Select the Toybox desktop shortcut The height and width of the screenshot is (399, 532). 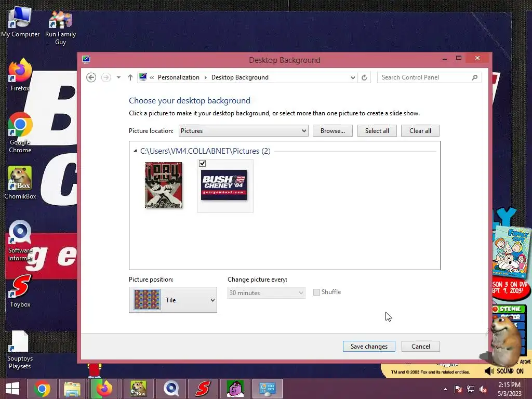[20, 291]
